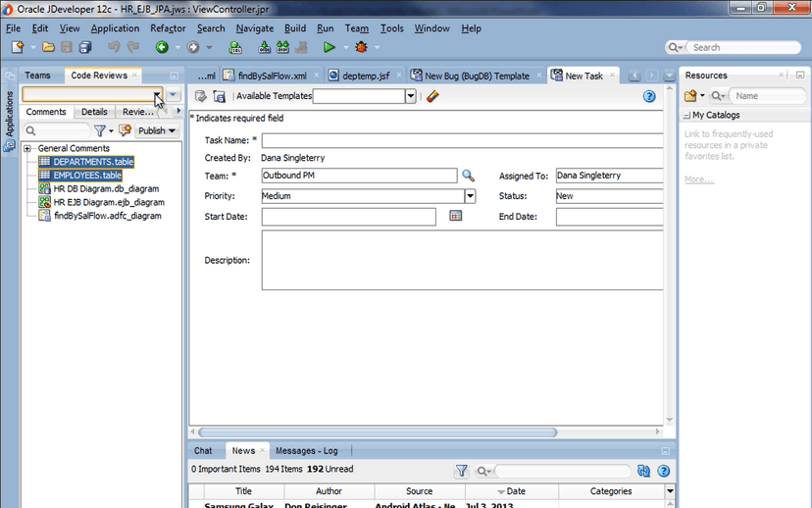Click the Open folder icon in toolbar

pos(48,47)
